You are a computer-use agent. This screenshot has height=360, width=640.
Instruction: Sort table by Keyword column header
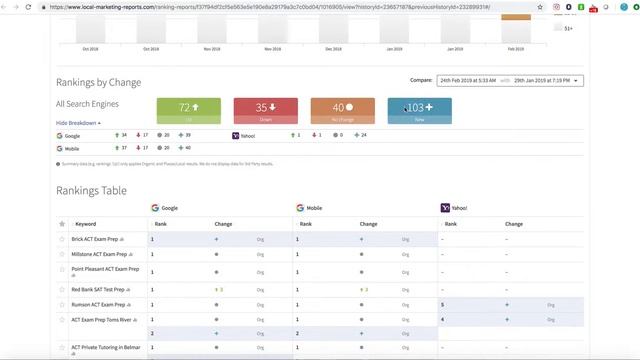pos(85,224)
